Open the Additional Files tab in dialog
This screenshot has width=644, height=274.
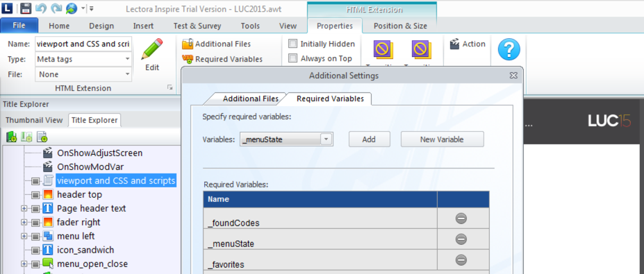coord(251,99)
